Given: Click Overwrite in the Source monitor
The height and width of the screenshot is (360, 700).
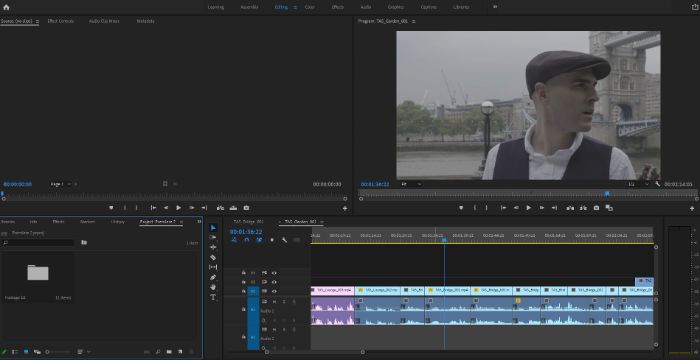Looking at the screenshot, I should coord(233,208).
